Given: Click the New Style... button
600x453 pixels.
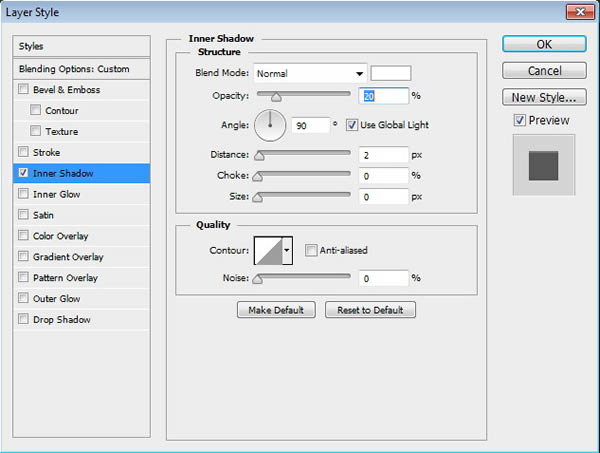Looking at the screenshot, I should point(543,97).
